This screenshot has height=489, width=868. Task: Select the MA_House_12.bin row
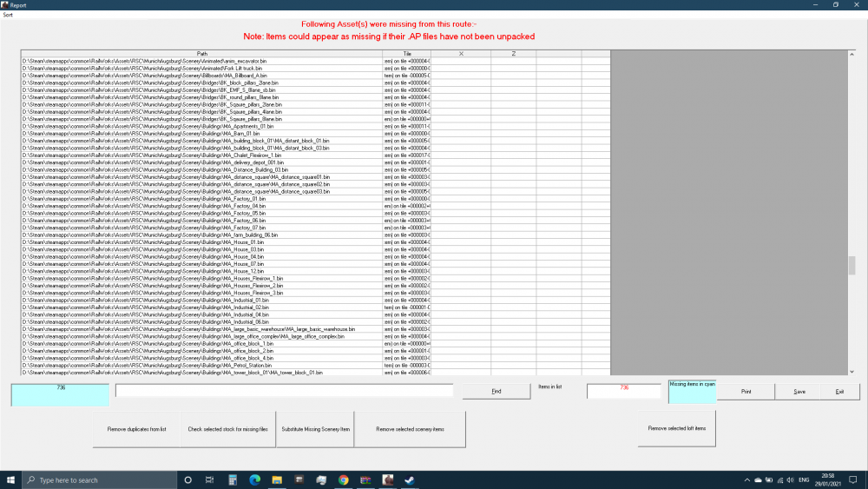click(316, 271)
